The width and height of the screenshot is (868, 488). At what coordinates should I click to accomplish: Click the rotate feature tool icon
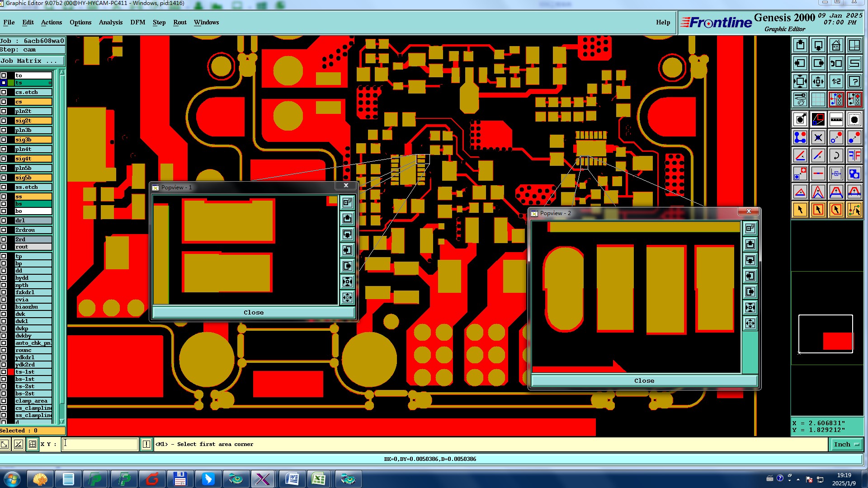(x=836, y=155)
